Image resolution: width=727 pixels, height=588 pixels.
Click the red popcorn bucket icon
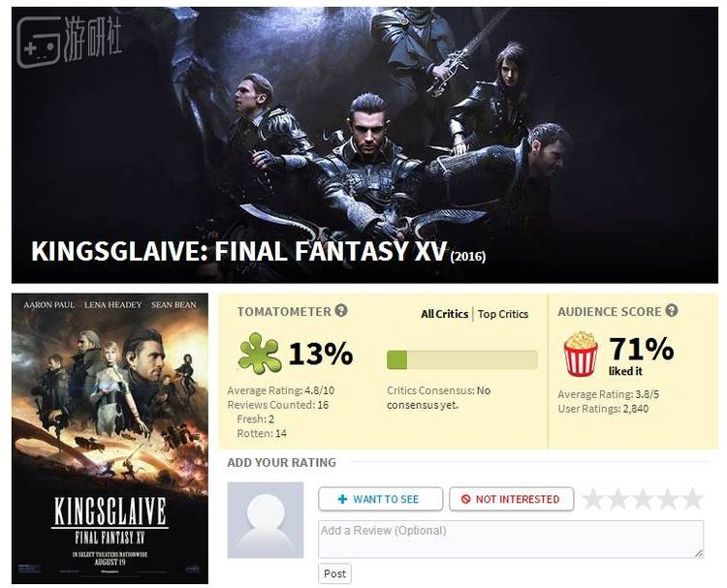point(580,354)
